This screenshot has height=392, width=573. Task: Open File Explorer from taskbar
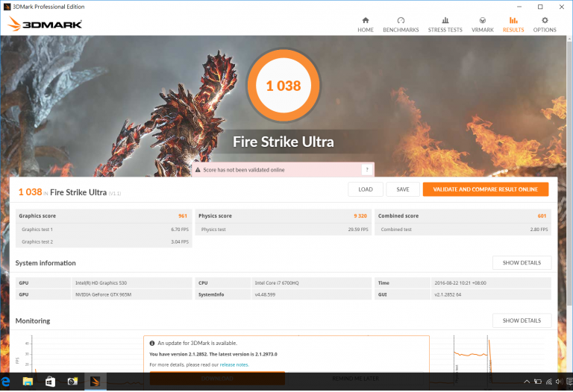(28, 382)
